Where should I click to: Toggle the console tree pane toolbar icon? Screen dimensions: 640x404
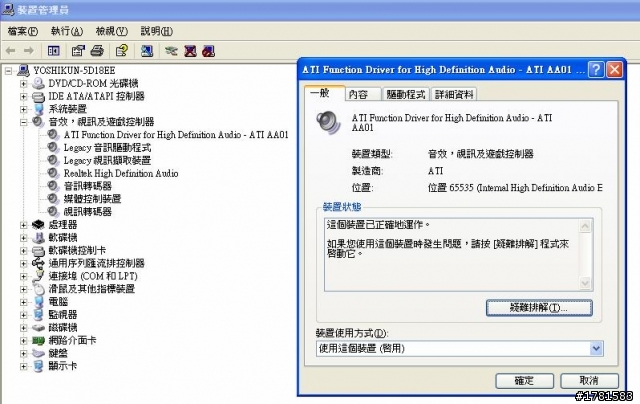(x=53, y=51)
